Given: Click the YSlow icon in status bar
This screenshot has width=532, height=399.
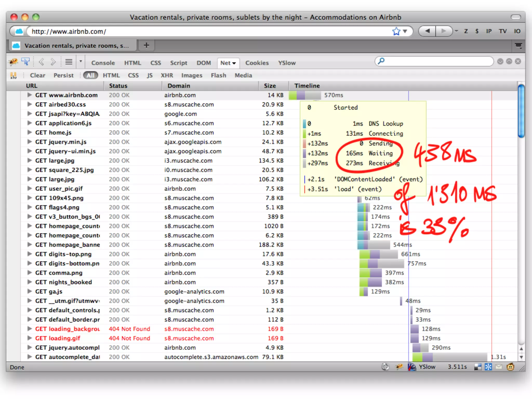Looking at the screenshot, I should pos(412,367).
